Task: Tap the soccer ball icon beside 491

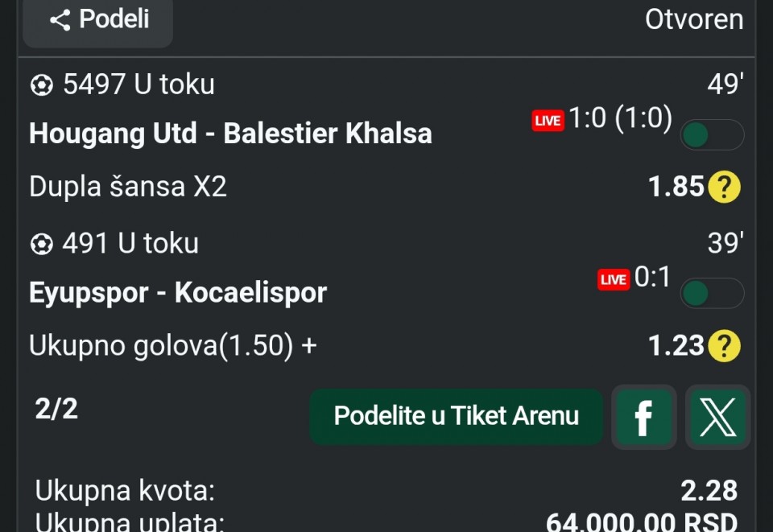Action: click(x=41, y=244)
